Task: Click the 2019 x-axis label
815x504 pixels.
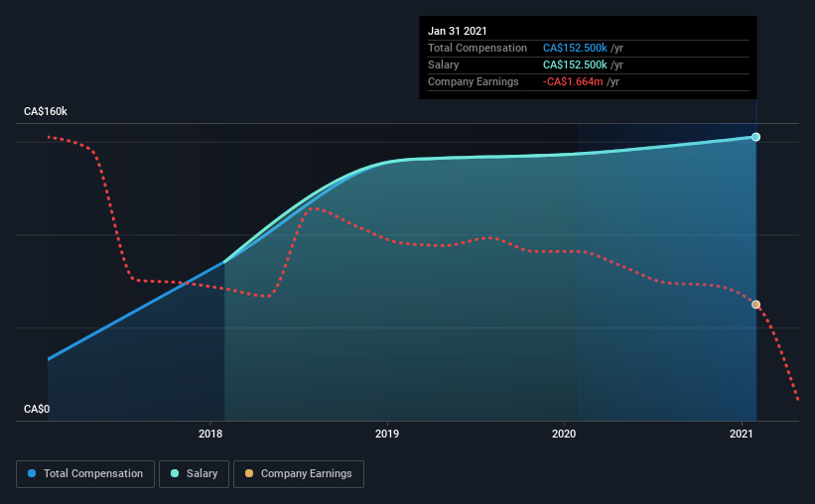Action: 387,434
